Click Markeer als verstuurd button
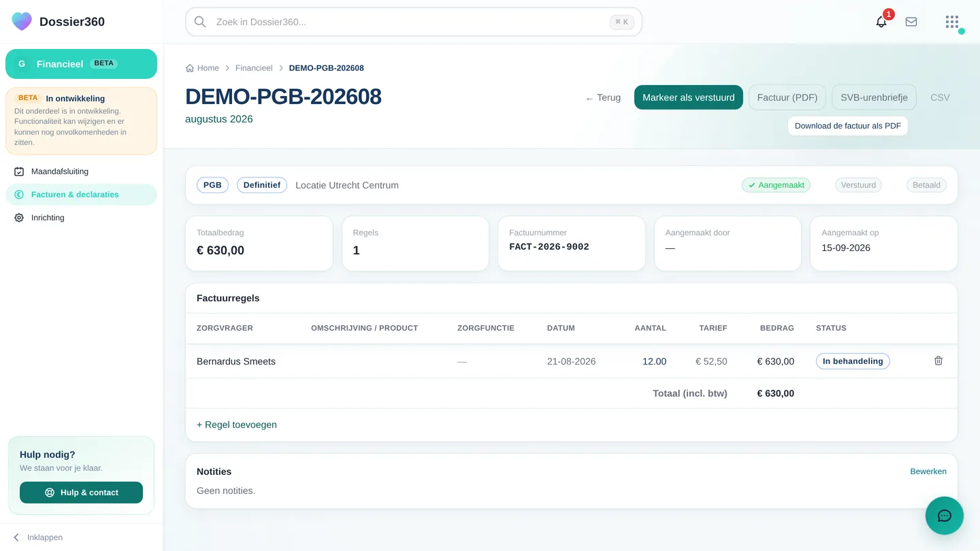 point(689,97)
